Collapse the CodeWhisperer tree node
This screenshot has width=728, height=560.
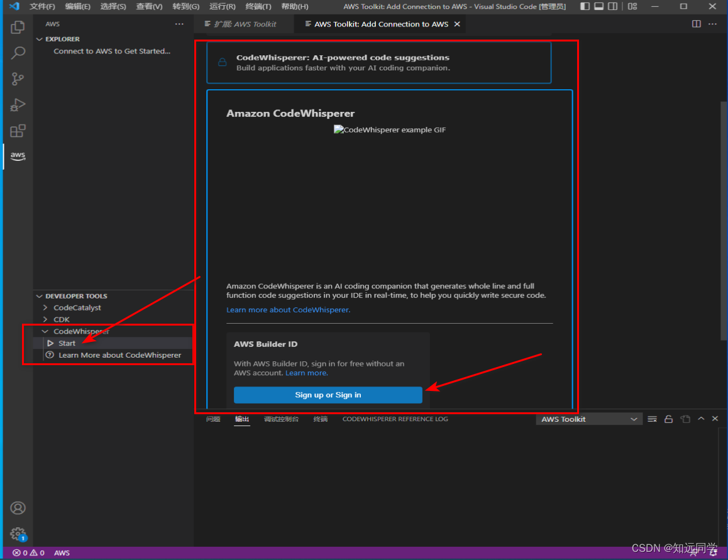coord(45,331)
